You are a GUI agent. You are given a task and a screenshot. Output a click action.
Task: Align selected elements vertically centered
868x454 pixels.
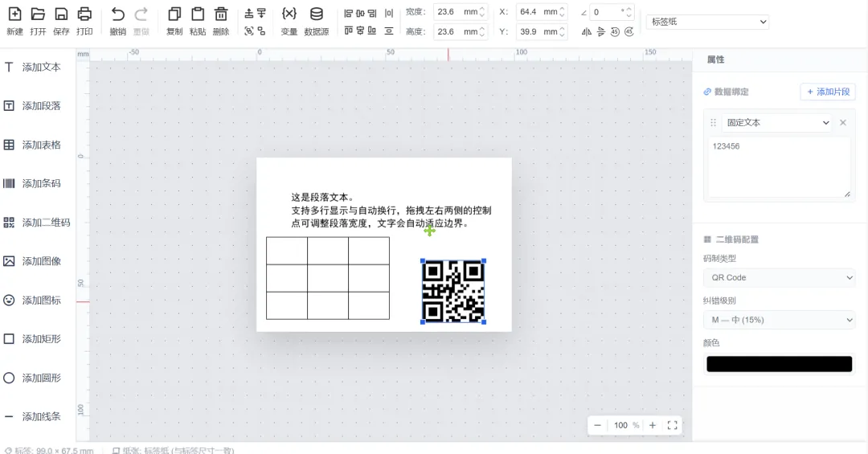[x=360, y=31]
